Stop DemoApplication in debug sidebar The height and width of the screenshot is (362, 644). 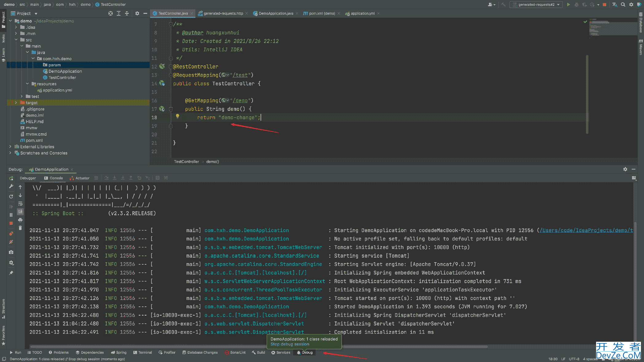[11, 223]
